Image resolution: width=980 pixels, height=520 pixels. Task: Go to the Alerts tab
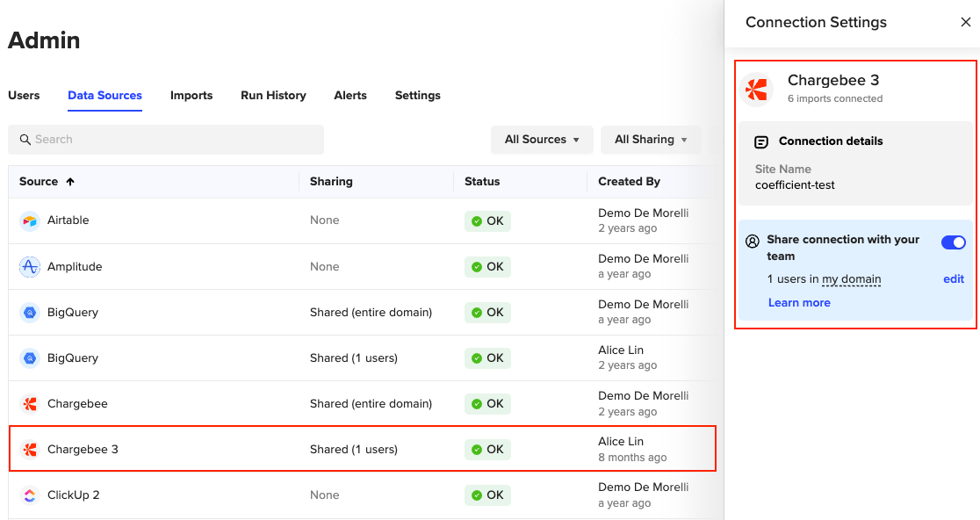[350, 96]
